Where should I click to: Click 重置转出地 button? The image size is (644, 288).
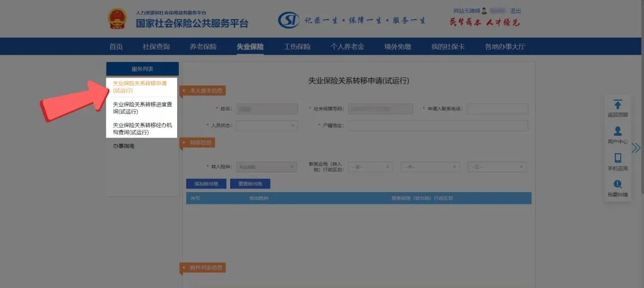tap(250, 184)
